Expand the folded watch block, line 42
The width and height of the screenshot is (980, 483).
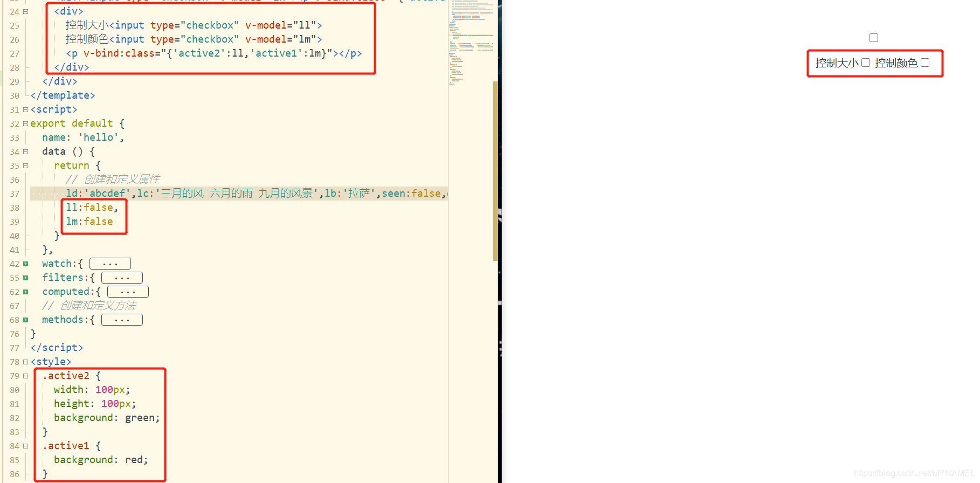(25, 264)
